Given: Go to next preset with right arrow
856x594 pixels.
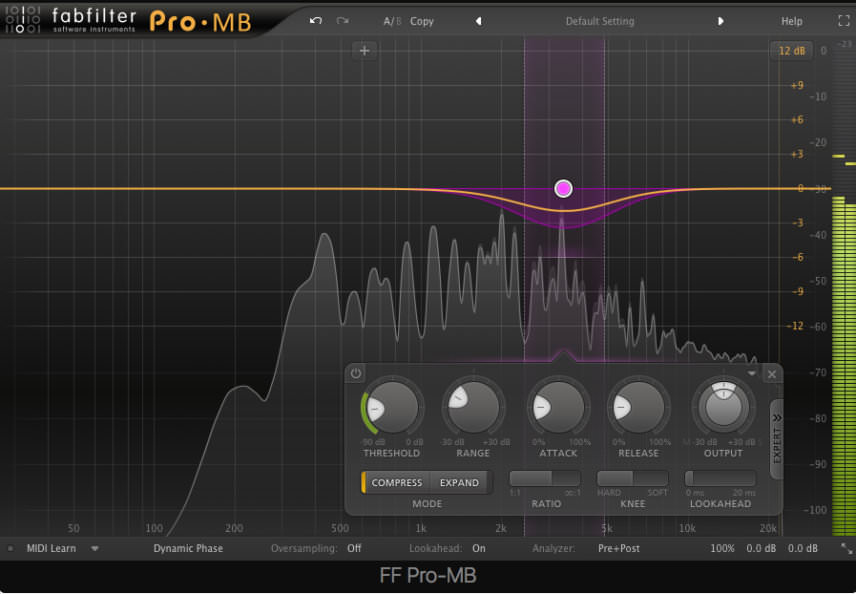Looking at the screenshot, I should 721,21.
